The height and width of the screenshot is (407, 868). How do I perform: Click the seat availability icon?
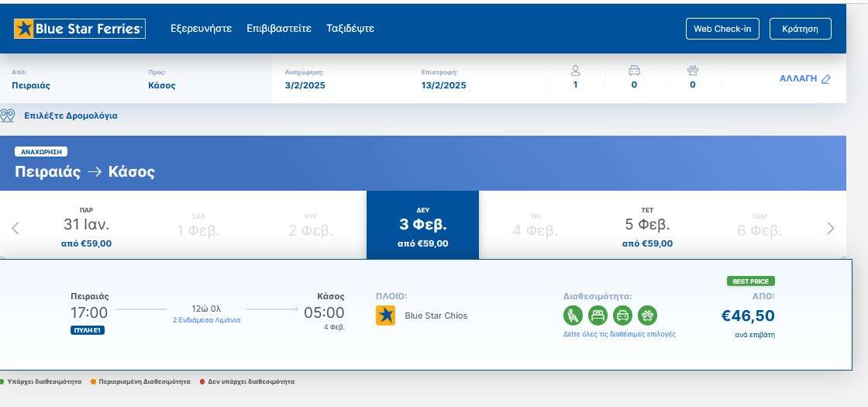click(x=573, y=316)
